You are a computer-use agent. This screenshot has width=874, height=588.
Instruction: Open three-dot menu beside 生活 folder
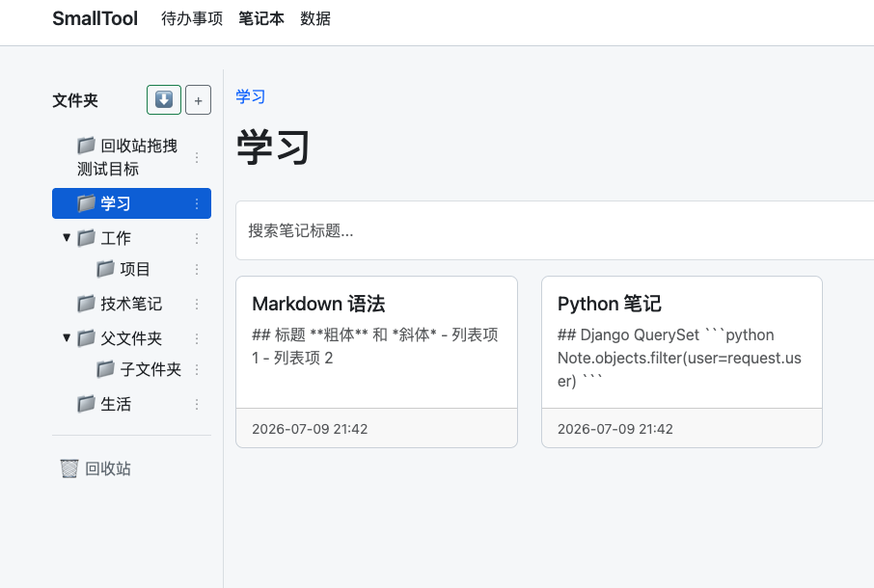coord(197,404)
